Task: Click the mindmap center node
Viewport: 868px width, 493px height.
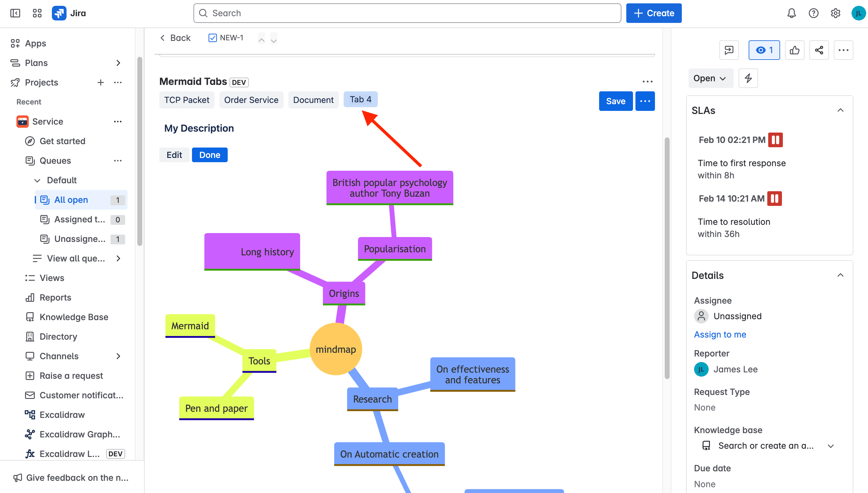Action: pyautogui.click(x=335, y=349)
